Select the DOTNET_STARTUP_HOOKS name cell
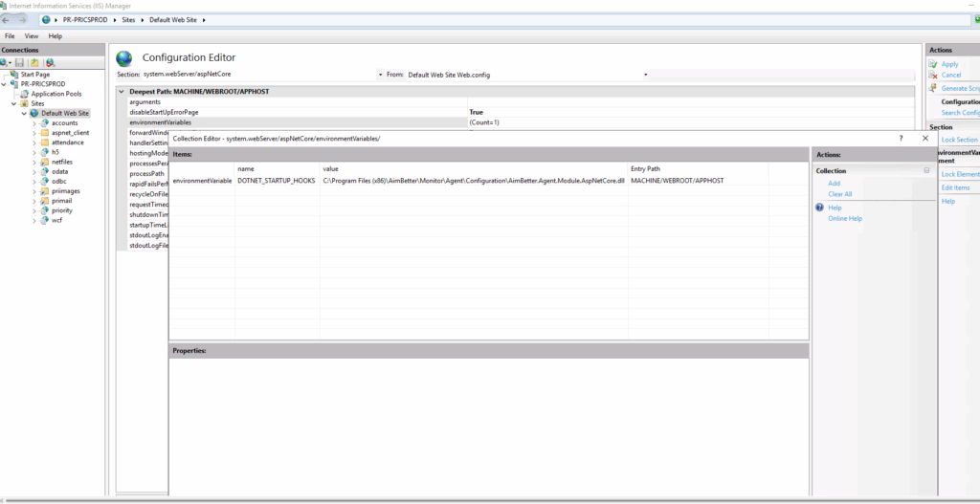This screenshot has height=504, width=980. click(x=277, y=181)
